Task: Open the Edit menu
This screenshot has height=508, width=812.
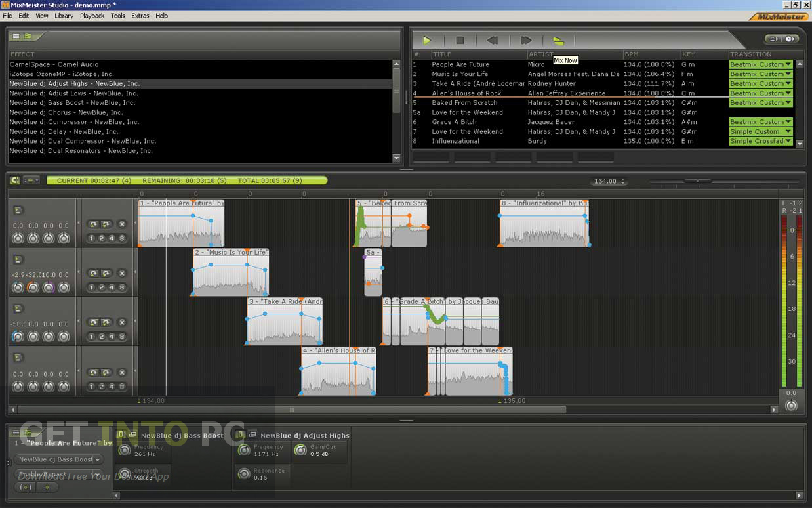Action: point(24,16)
